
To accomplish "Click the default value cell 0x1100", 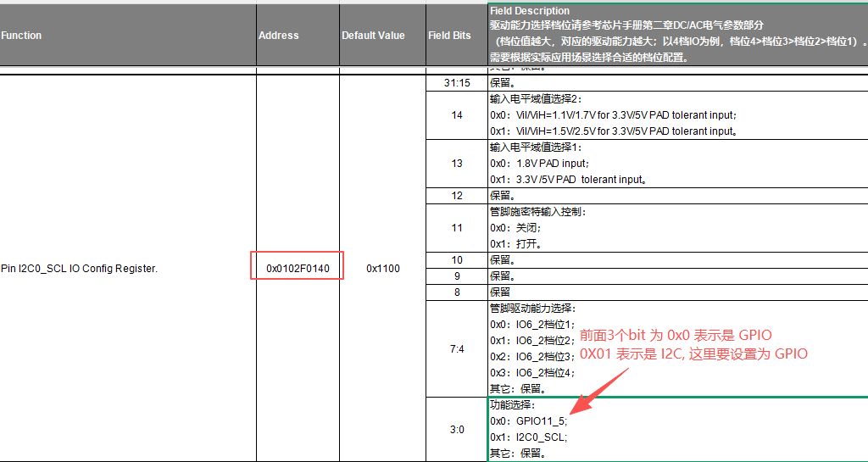I will click(382, 269).
